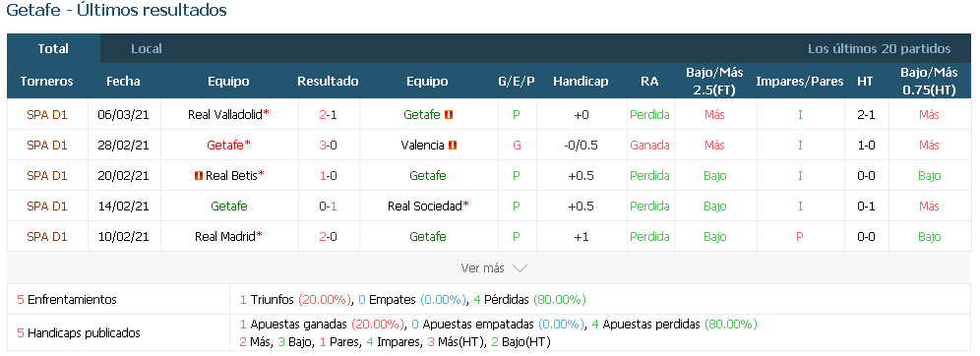Open Los últimos 20 partidos selector
The width and height of the screenshot is (980, 356).
coord(880,49)
